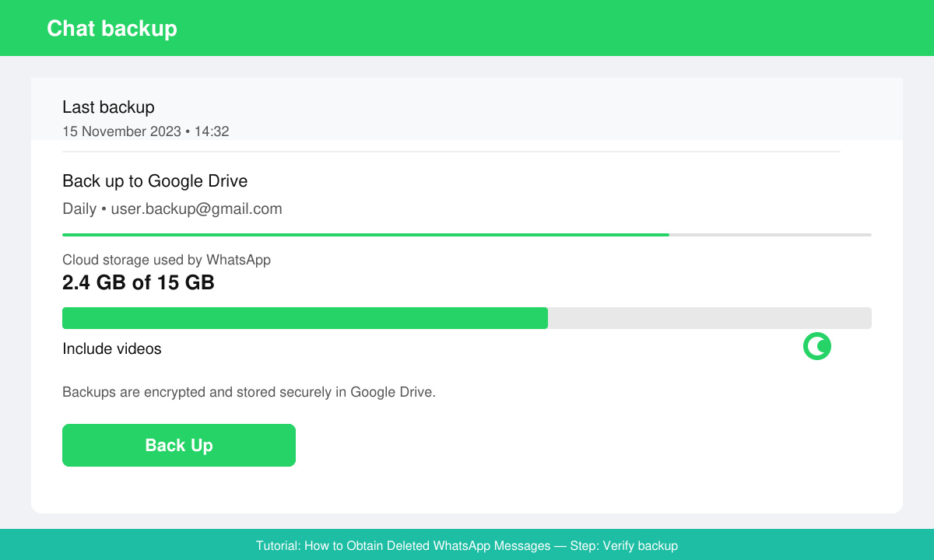Click the 2.4 GB of 15 GB value
This screenshot has width=934, height=560.
pos(139,282)
